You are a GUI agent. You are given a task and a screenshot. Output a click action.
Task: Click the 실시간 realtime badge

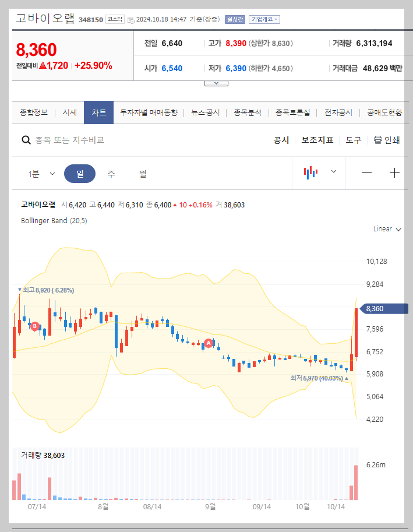tap(234, 19)
